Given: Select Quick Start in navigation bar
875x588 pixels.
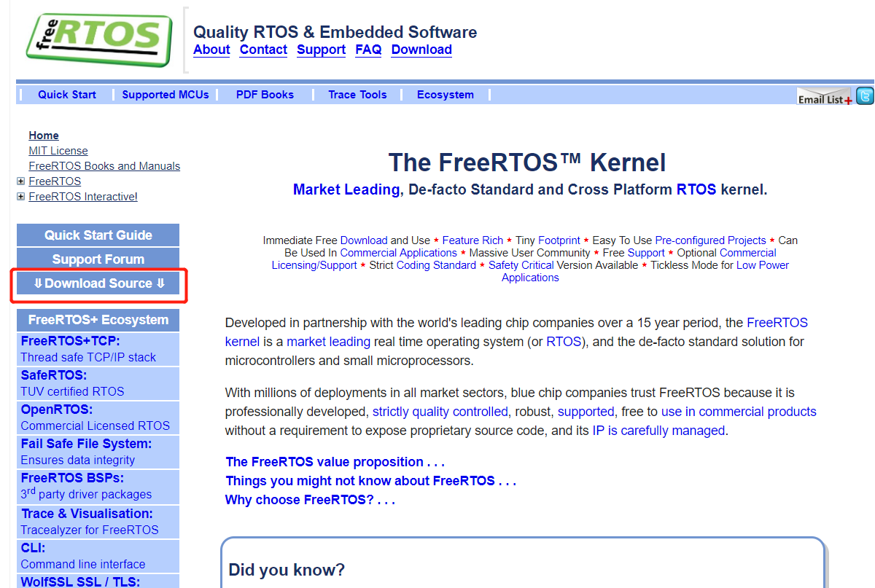Looking at the screenshot, I should click(x=67, y=95).
